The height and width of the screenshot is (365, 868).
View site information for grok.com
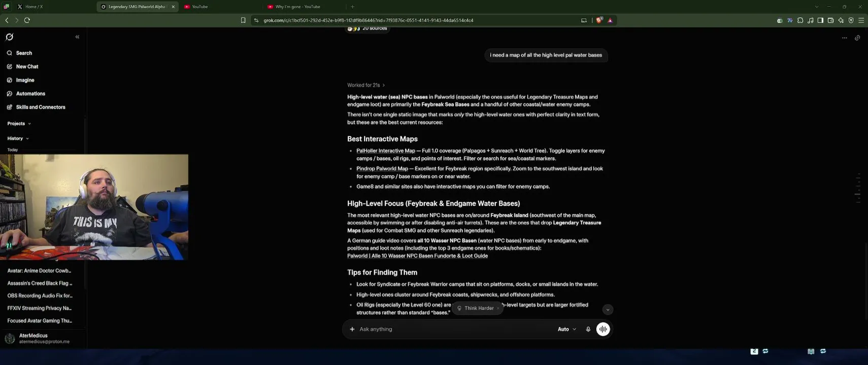pos(256,20)
